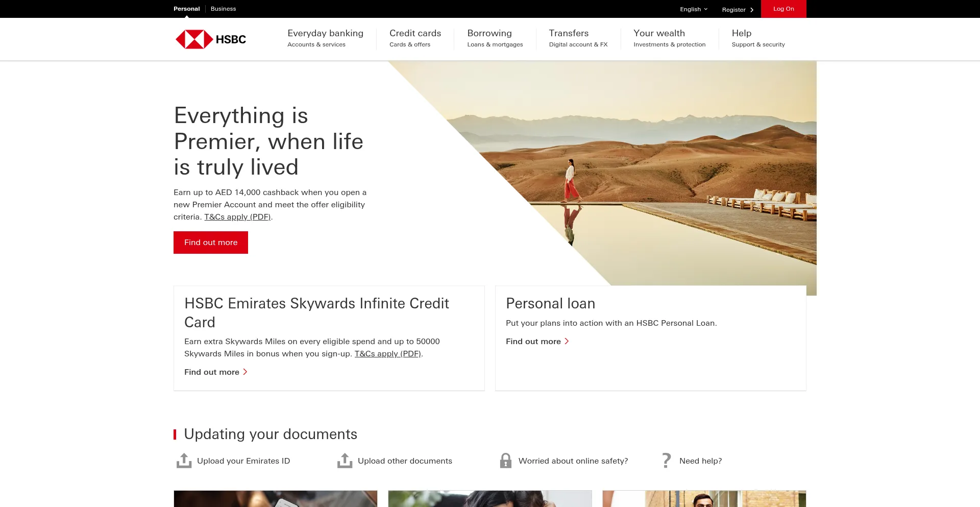Open the Borrowing menu
This screenshot has height=507, width=980.
point(495,38)
